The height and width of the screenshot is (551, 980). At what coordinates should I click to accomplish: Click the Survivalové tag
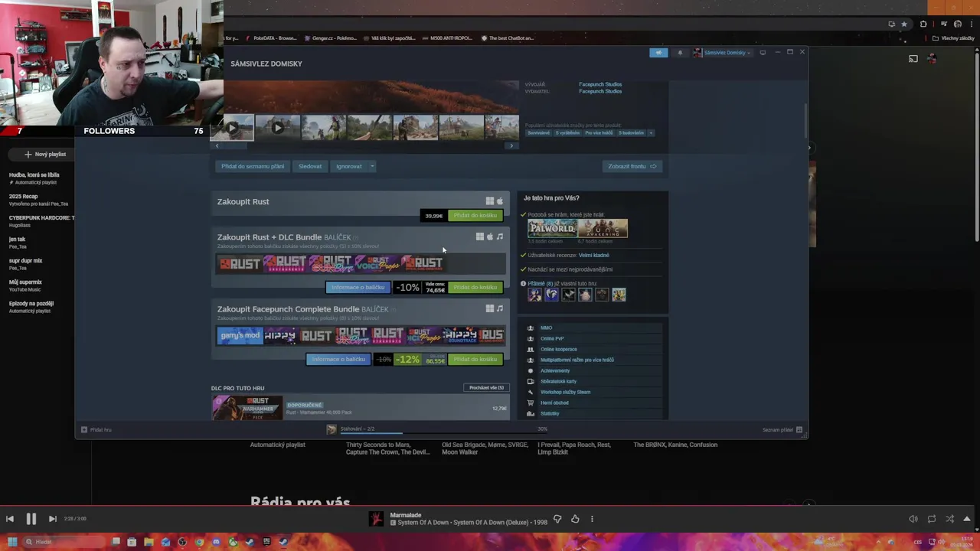[x=538, y=133]
